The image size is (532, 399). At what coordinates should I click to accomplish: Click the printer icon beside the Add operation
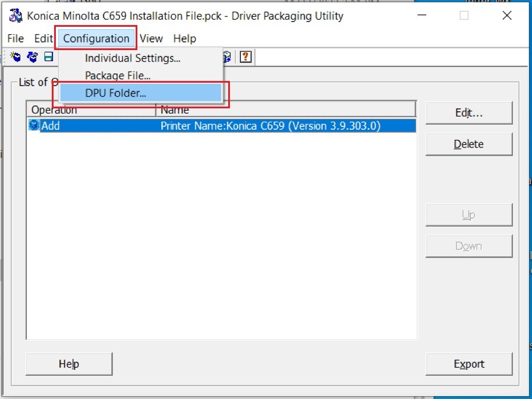[x=34, y=125]
